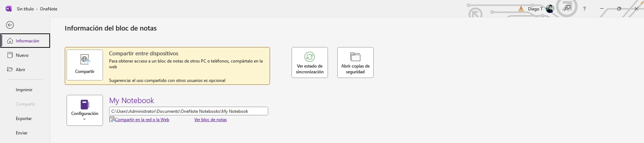644x143 pixels.
Task: Open Ver estado de sincronización
Action: 310,63
